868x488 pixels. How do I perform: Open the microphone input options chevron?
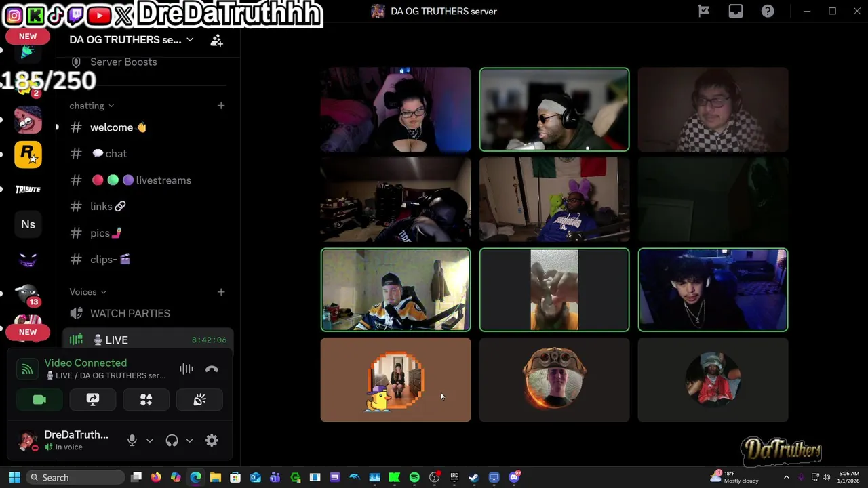(x=150, y=441)
